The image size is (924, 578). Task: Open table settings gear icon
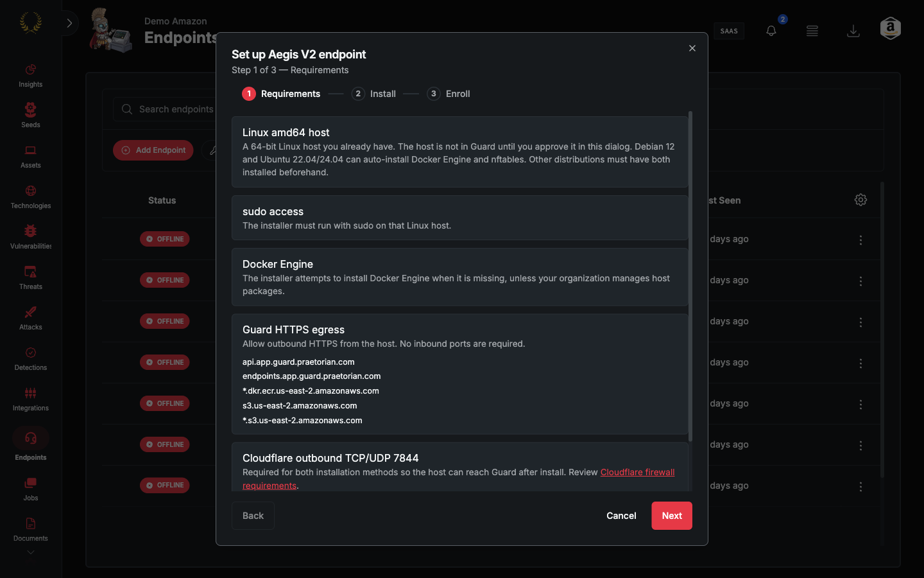click(861, 200)
